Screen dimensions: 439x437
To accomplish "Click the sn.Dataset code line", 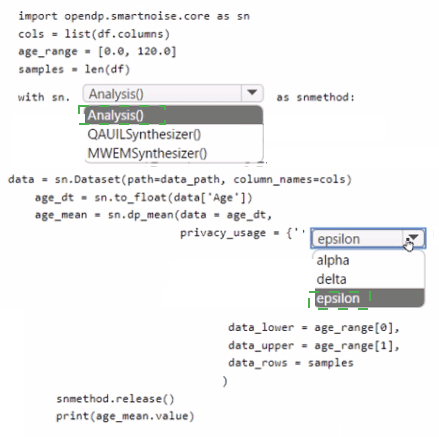I will [180, 180].
